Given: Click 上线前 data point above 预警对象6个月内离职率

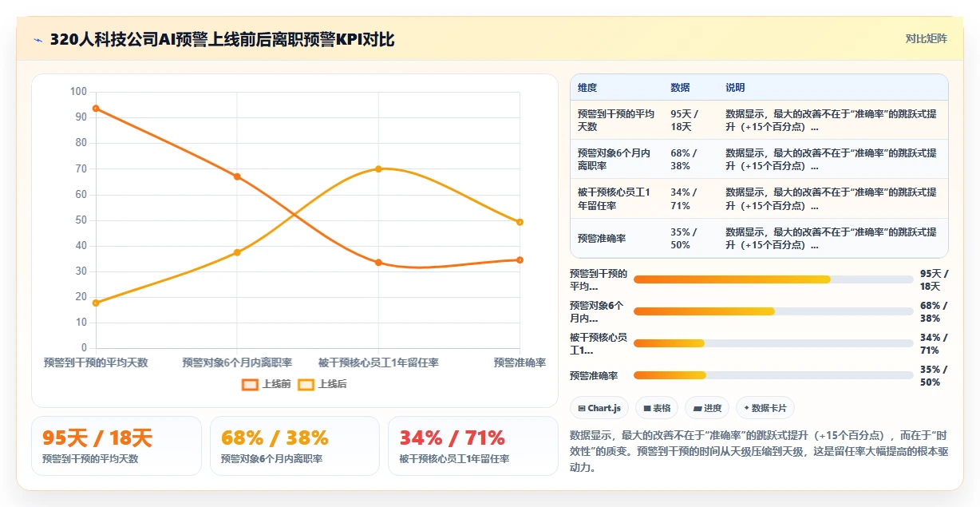Looking at the screenshot, I should click(x=237, y=176).
